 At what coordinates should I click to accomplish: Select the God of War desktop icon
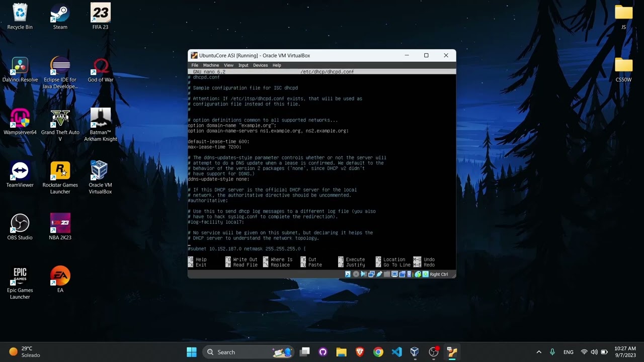100,69
